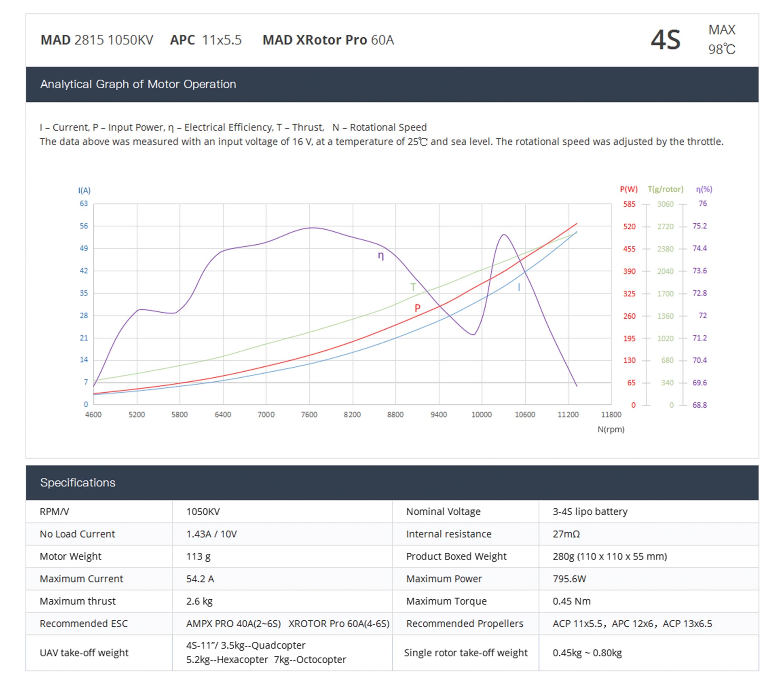The height and width of the screenshot is (674, 784).
Task: Click the red P power curve label
Action: (x=417, y=308)
